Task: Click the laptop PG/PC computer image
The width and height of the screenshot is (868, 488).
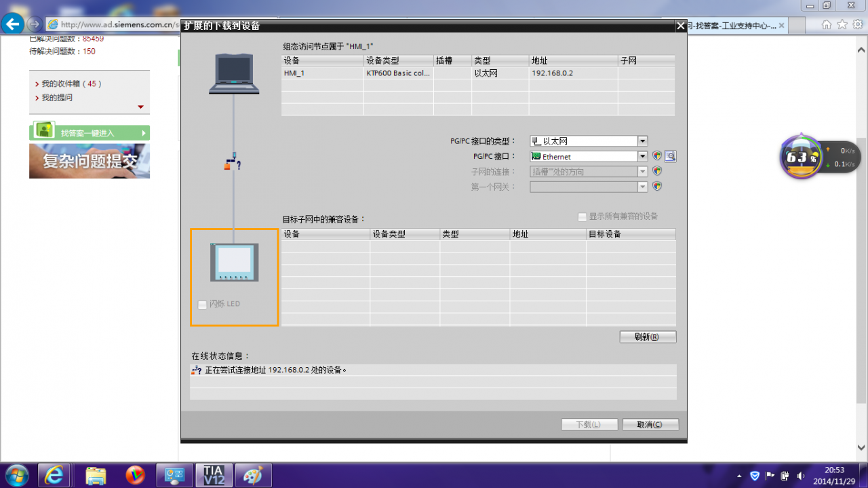Action: click(234, 73)
